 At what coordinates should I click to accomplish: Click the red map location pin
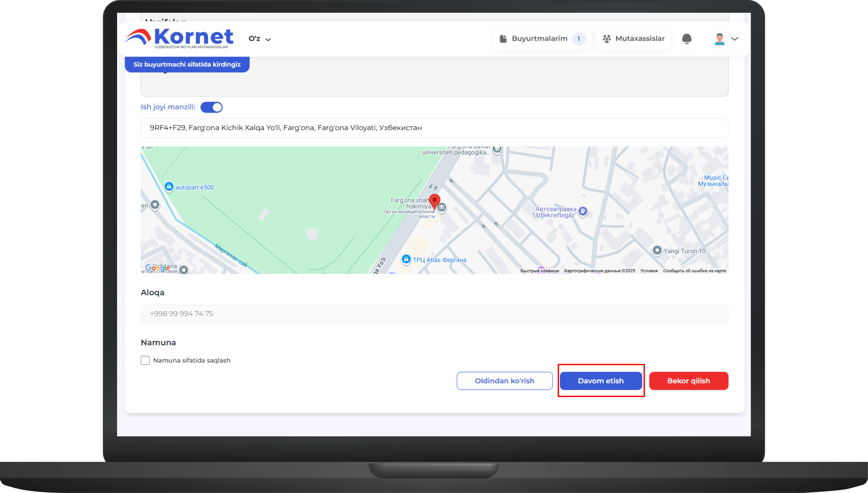(x=434, y=201)
